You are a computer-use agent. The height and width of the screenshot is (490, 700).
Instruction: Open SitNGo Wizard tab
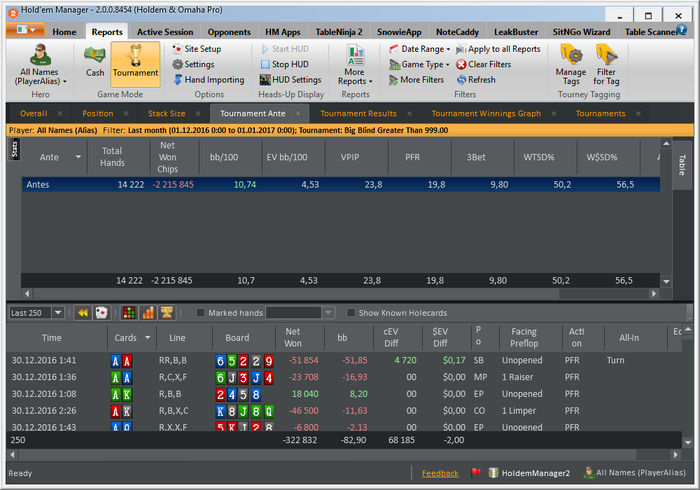point(581,32)
